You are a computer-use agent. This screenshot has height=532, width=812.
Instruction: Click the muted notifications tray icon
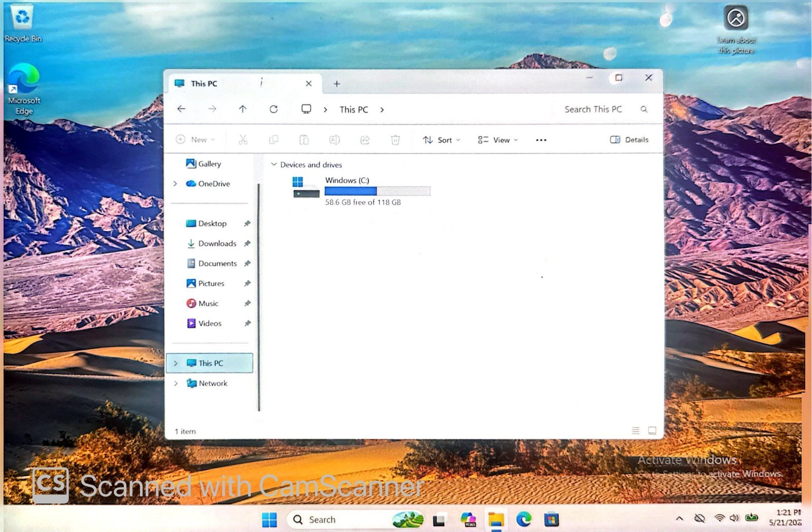(699, 518)
